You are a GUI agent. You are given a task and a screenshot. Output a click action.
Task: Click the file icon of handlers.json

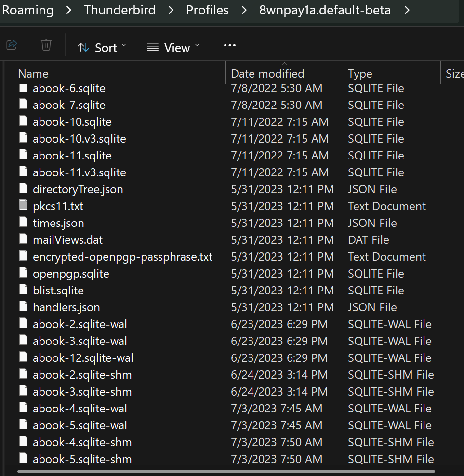(x=24, y=306)
